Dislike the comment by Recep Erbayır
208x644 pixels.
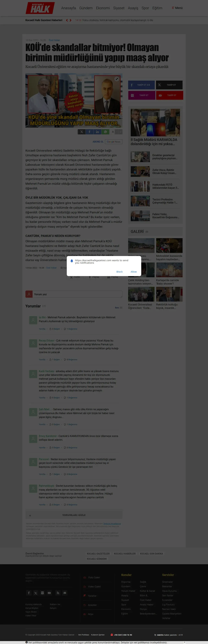point(70,359)
